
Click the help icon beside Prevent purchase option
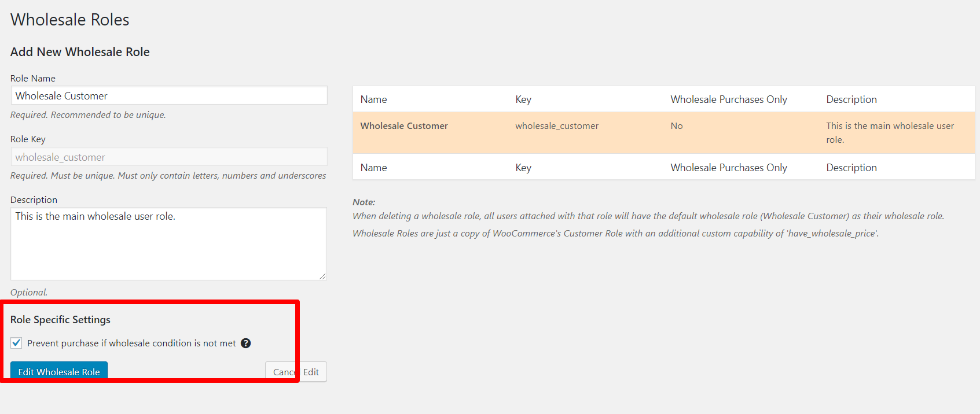pyautogui.click(x=246, y=343)
